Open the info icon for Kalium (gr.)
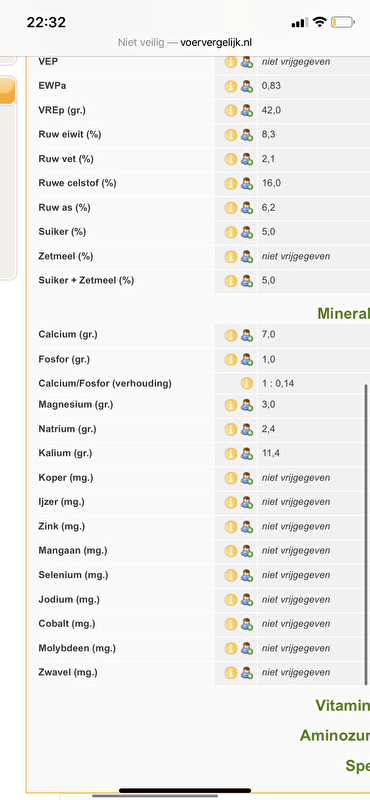370x800 pixels. click(x=231, y=454)
